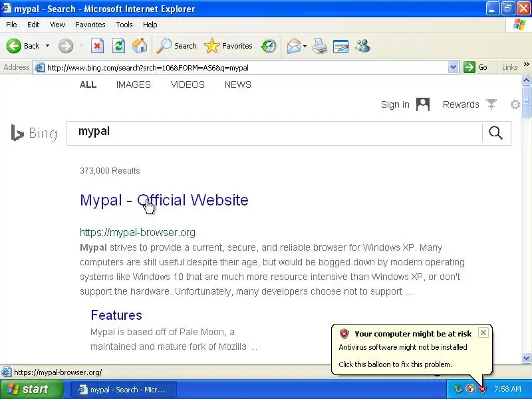Image resolution: width=532 pixels, height=399 pixels.
Task: Open the Home page icon
Action: [140, 46]
